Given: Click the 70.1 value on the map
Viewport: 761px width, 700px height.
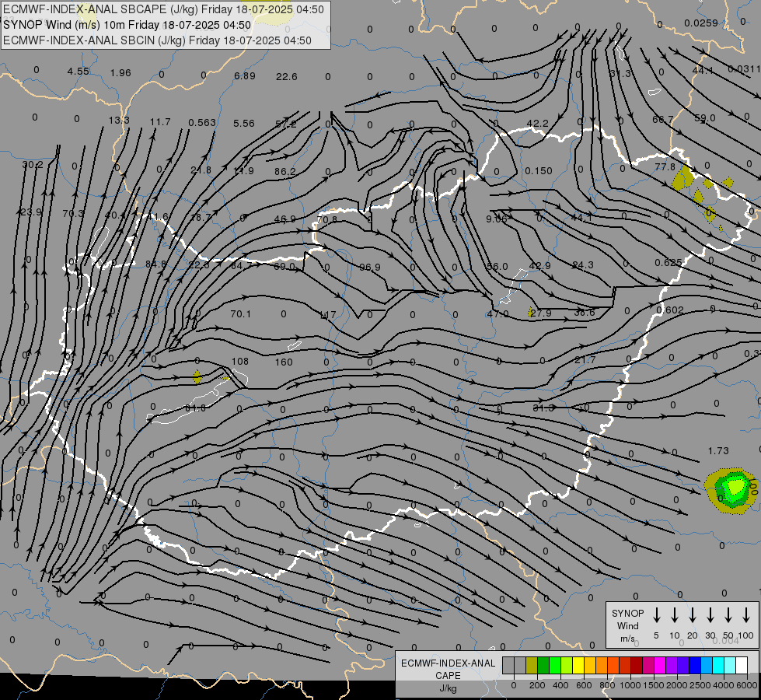Looking at the screenshot, I should coord(241,313).
